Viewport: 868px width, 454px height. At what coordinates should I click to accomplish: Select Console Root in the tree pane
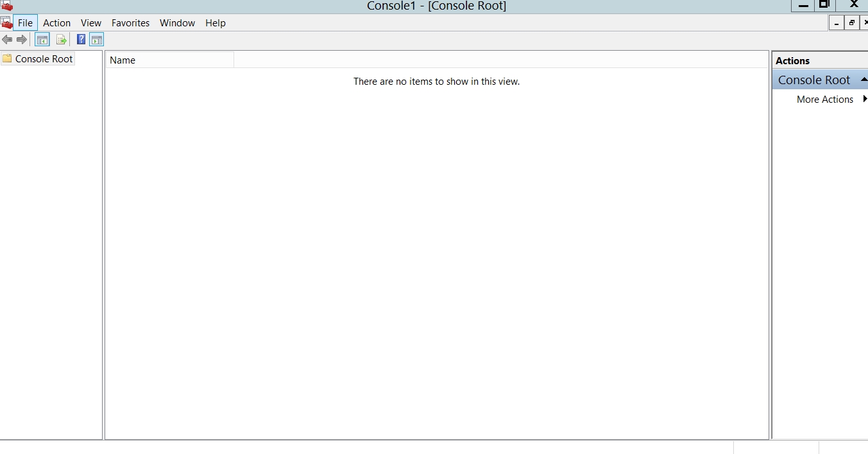click(44, 59)
